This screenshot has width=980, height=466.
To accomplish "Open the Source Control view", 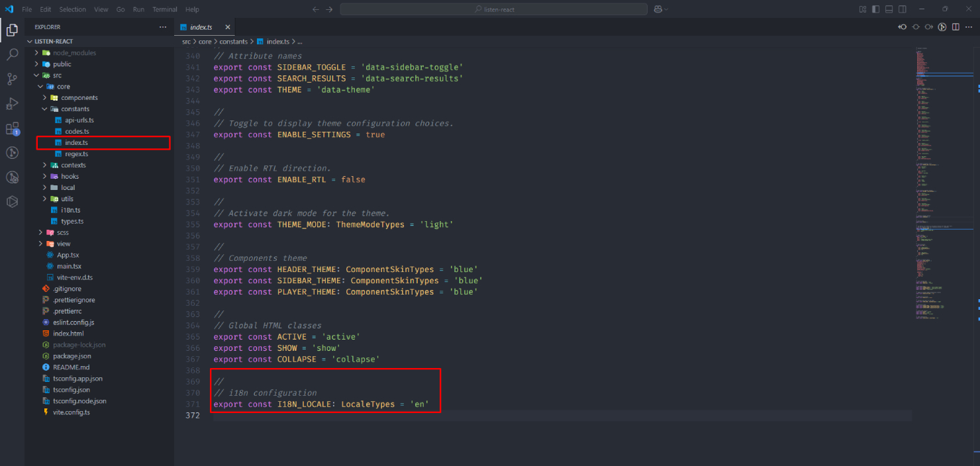I will point(12,79).
